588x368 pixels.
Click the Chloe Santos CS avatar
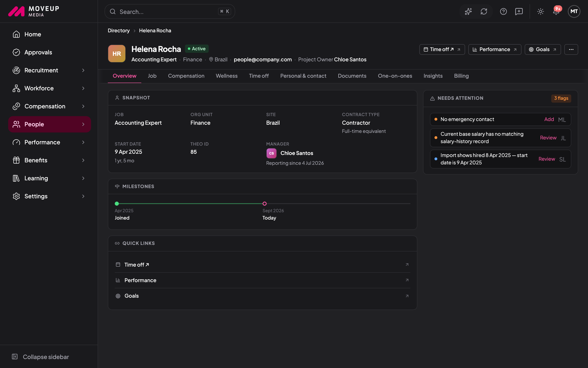point(271,153)
